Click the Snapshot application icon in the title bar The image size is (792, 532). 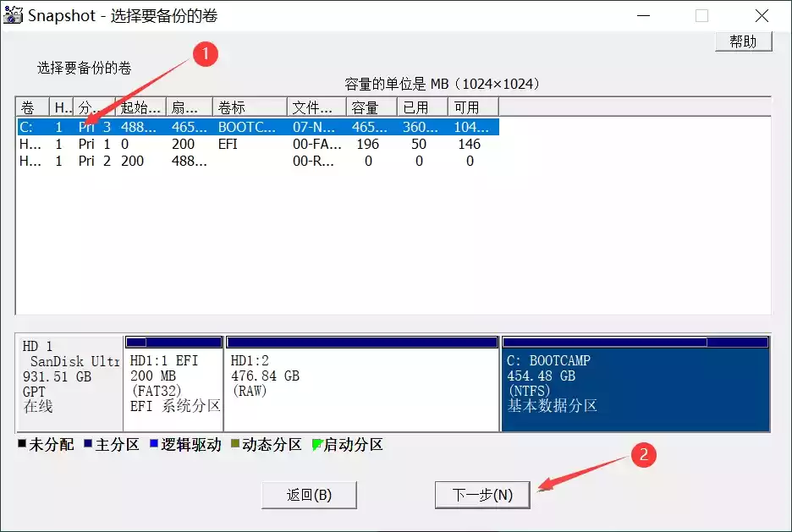14,14
